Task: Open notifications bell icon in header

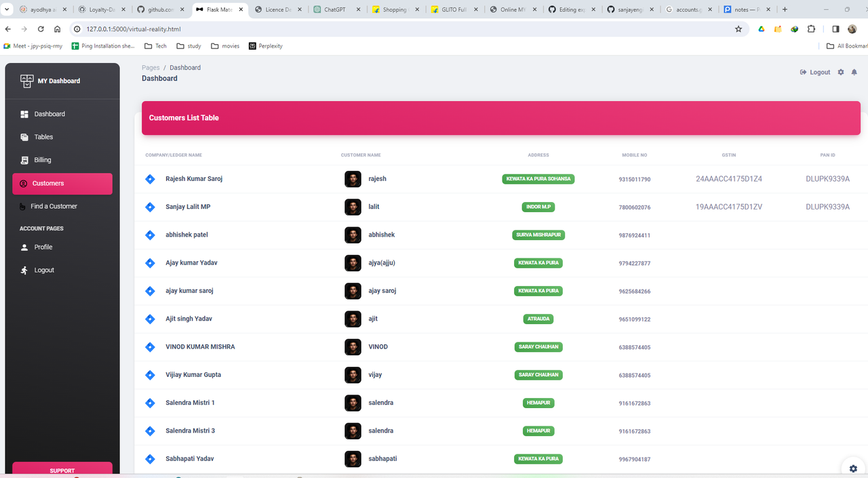Action: point(854,72)
